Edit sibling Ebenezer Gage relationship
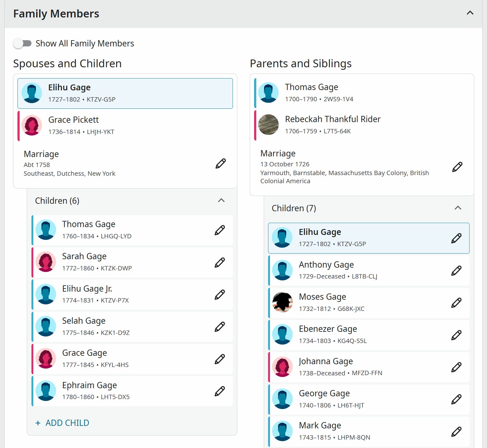This screenshot has height=448, width=487. [456, 335]
